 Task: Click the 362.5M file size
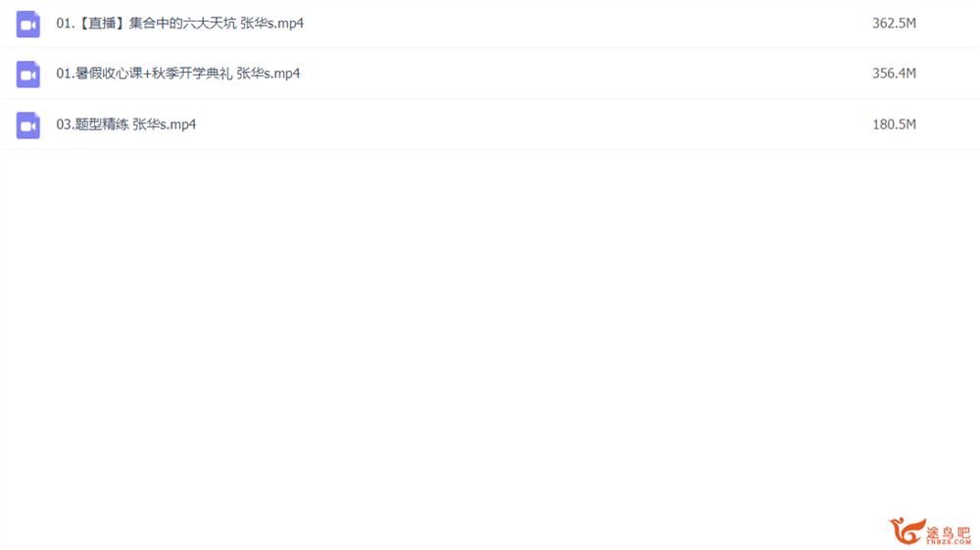(894, 24)
